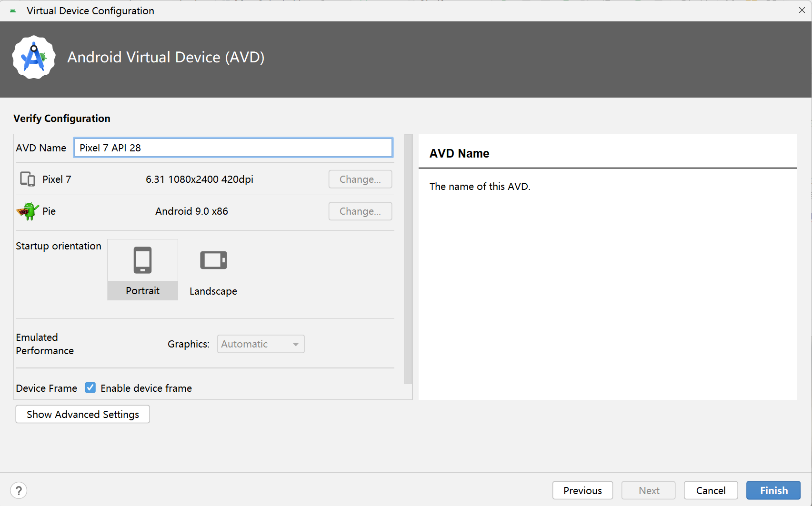Click the greyed-out Next button
This screenshot has height=506, width=812.
(648, 490)
